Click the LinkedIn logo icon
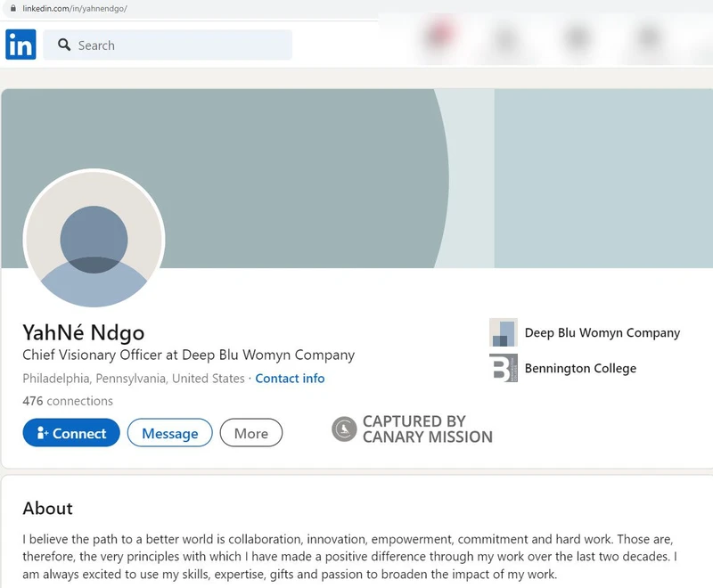The width and height of the screenshot is (713, 588). 20,45
